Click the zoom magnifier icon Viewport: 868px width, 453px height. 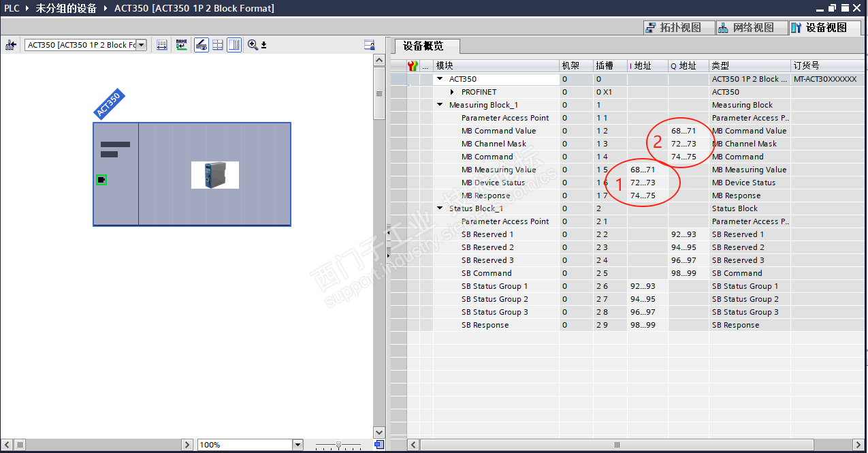point(253,45)
